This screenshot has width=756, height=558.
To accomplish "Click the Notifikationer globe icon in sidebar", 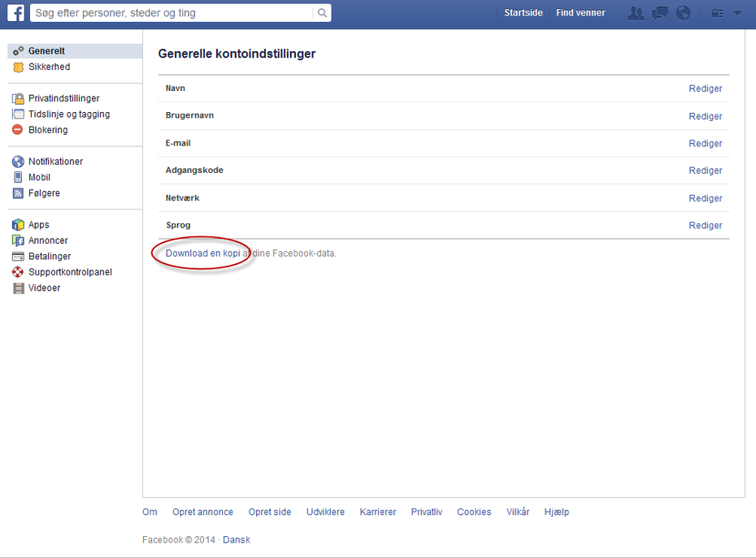I will coord(18,162).
